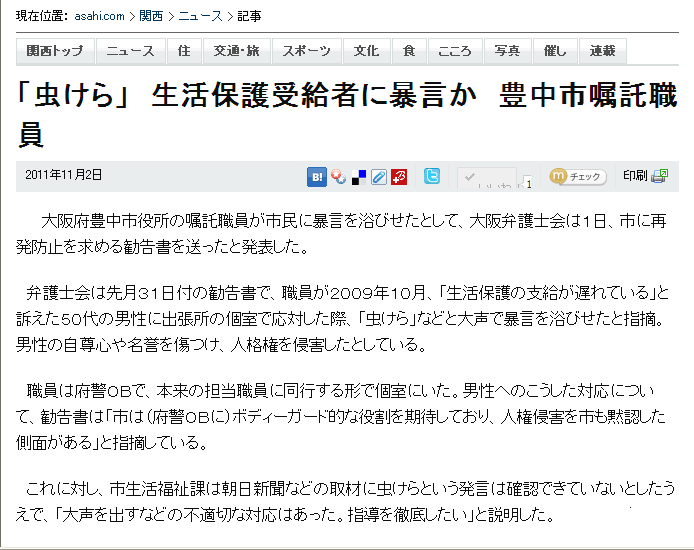Viewport: 694px width, 550px height.
Task: Bookmark article with Hatena B! icon
Action: click(317, 177)
